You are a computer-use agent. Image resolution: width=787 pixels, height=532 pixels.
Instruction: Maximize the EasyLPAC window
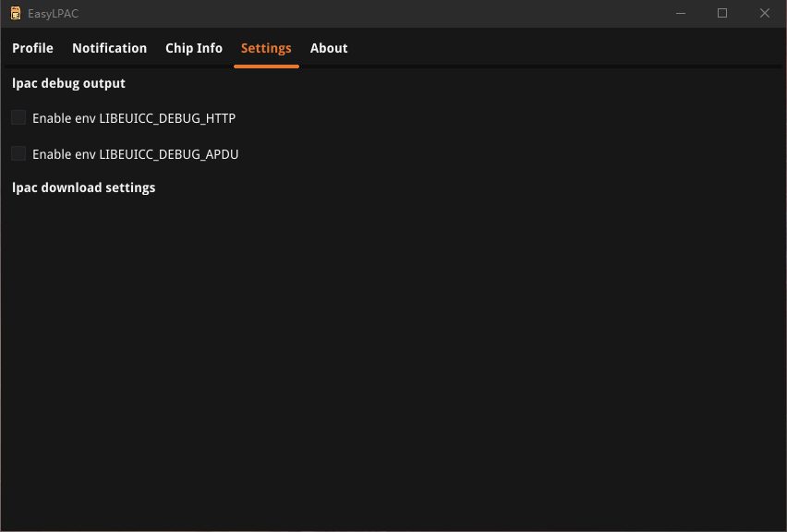(x=722, y=13)
